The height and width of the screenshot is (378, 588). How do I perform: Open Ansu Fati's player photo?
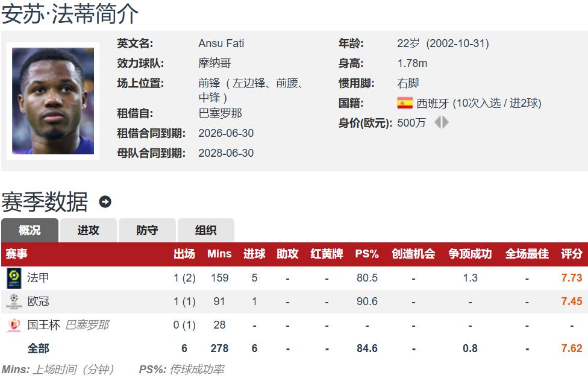tap(53, 101)
